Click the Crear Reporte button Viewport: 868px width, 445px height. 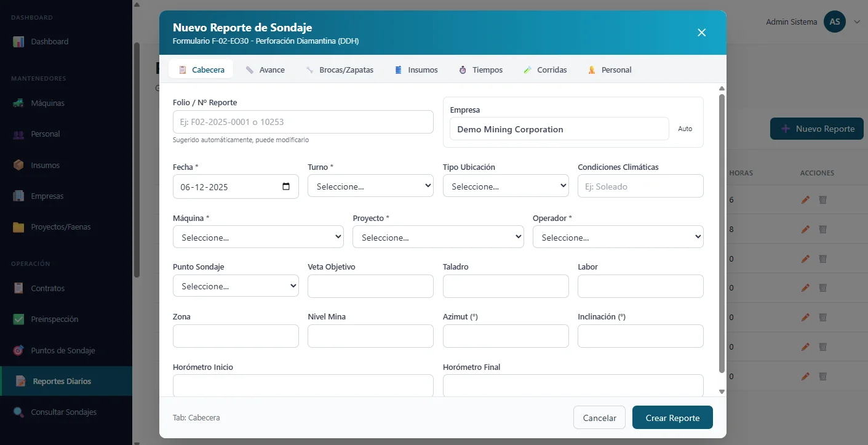672,417
